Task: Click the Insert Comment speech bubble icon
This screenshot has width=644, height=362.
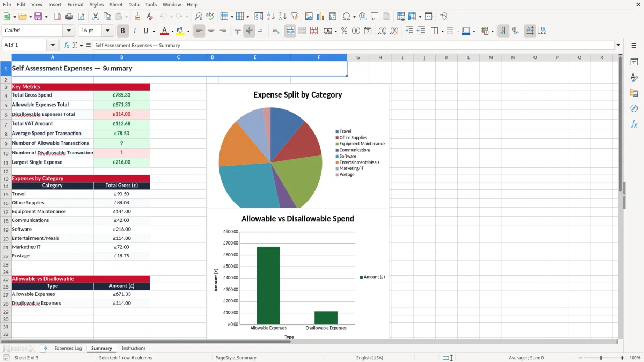Action: point(375,17)
